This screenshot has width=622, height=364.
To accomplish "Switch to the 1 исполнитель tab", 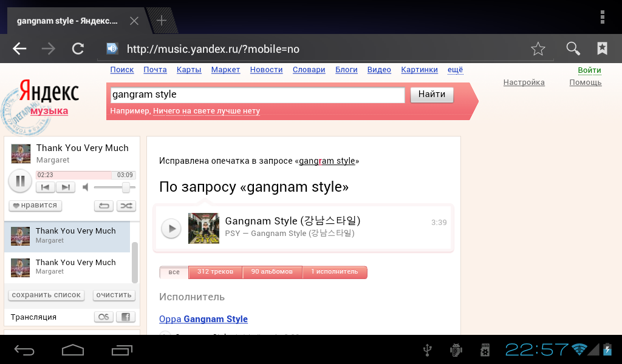I will point(335,272).
